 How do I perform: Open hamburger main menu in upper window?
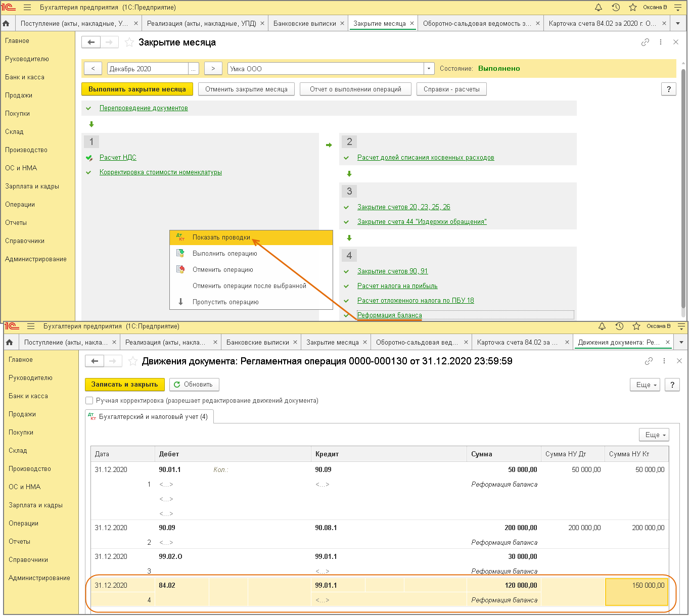tap(27, 8)
